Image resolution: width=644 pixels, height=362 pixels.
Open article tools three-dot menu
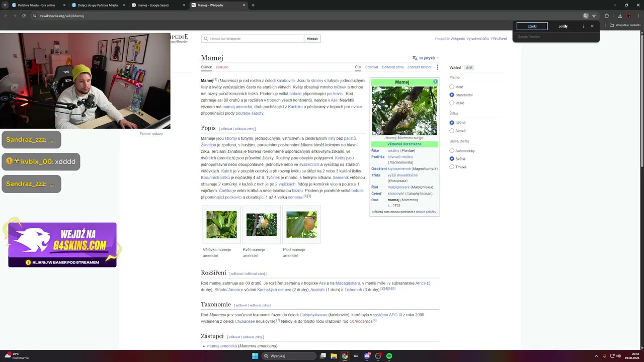(x=437, y=67)
